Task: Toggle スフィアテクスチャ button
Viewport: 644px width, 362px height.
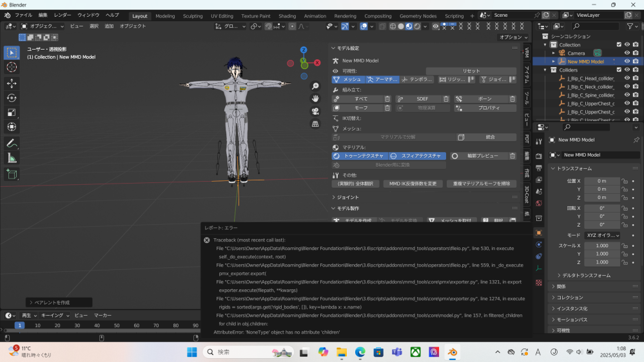Action: (417, 156)
